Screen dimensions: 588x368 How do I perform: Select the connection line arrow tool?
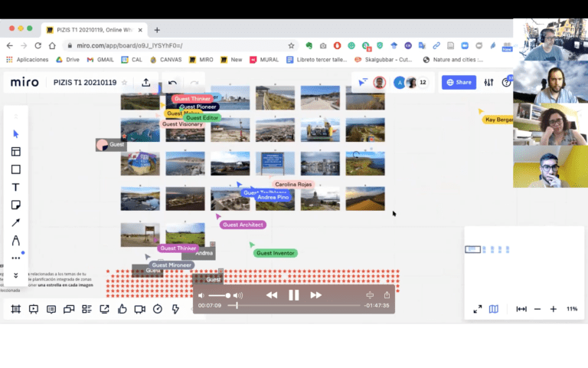point(16,222)
